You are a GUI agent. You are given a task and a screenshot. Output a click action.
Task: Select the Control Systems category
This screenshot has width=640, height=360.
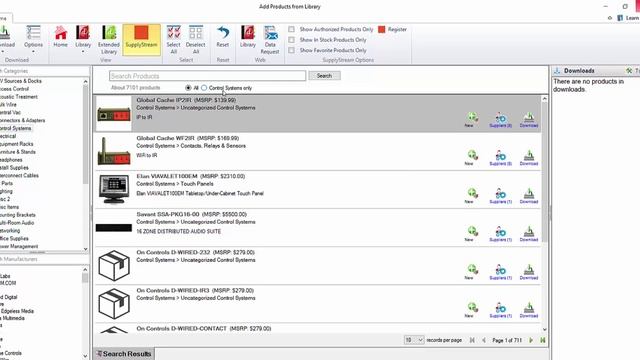16,128
